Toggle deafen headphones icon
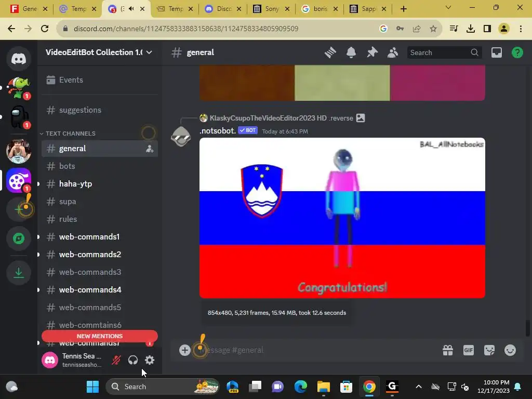 pos(133,360)
